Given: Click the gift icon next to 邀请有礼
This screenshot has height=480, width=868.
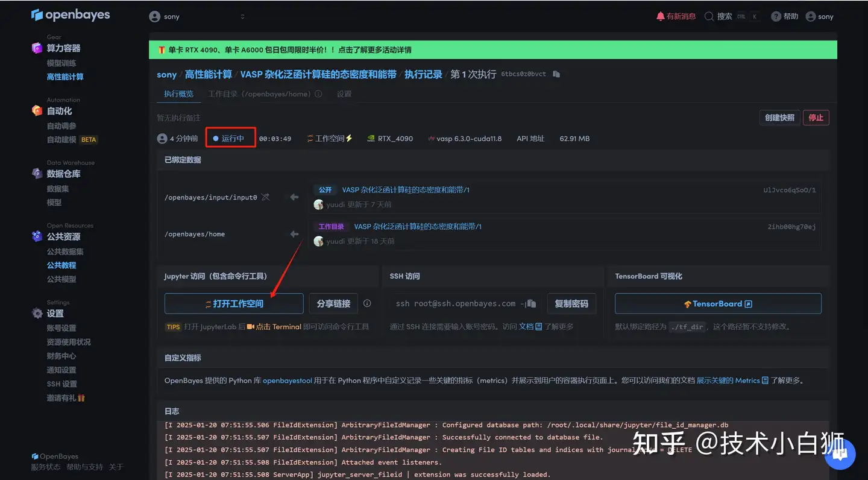Looking at the screenshot, I should 81,398.
